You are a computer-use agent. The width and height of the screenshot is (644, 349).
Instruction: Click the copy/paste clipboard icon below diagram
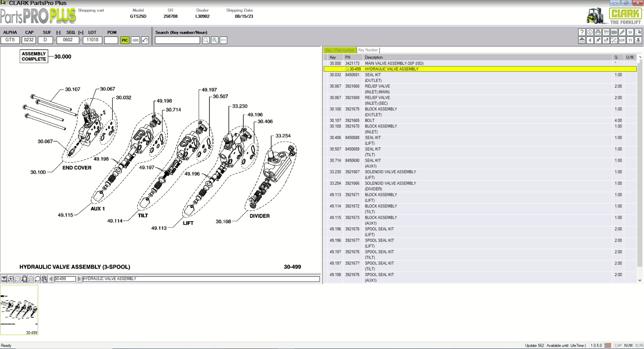pyautogui.click(x=44, y=279)
